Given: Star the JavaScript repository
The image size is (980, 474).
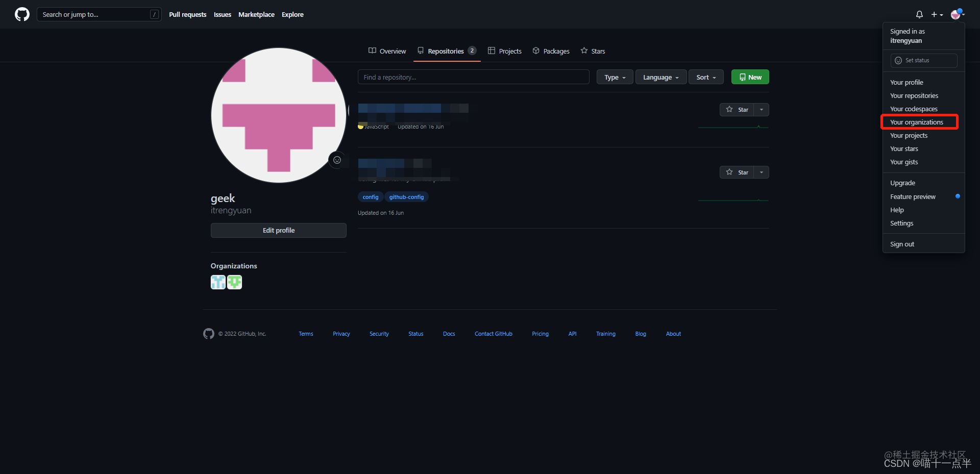Looking at the screenshot, I should [737, 110].
